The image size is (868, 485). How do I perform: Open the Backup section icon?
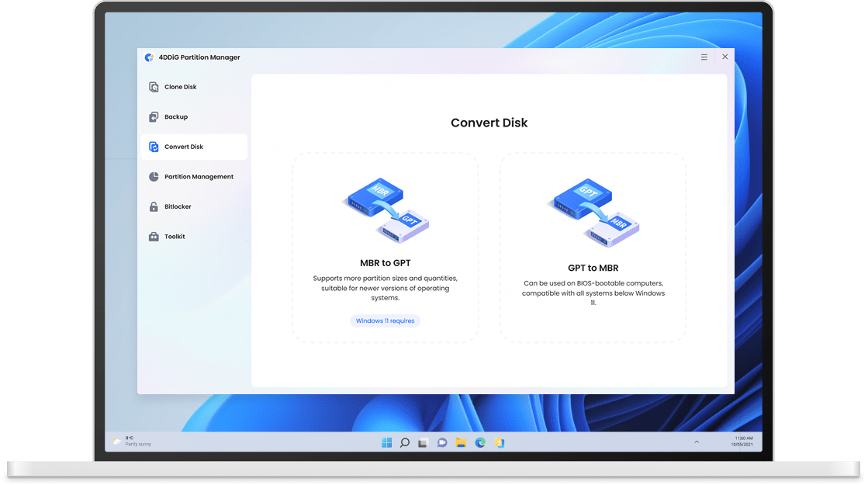pos(154,117)
